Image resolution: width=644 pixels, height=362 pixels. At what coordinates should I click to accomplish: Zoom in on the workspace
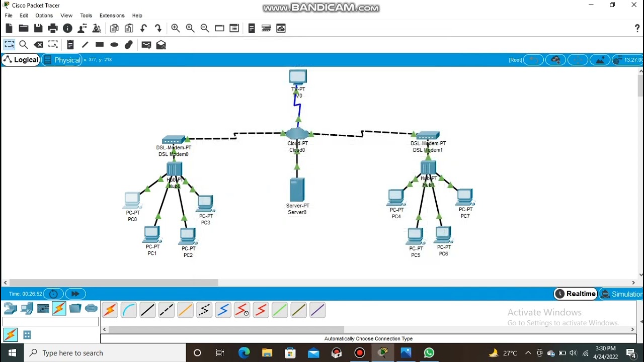pyautogui.click(x=176, y=29)
